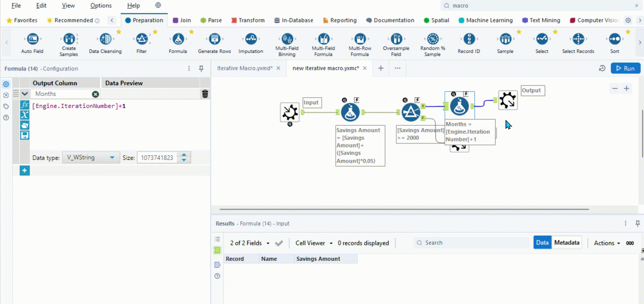The height and width of the screenshot is (304, 644).
Task: Switch to the Iterative Macro.yxmd tab
Action: (245, 68)
